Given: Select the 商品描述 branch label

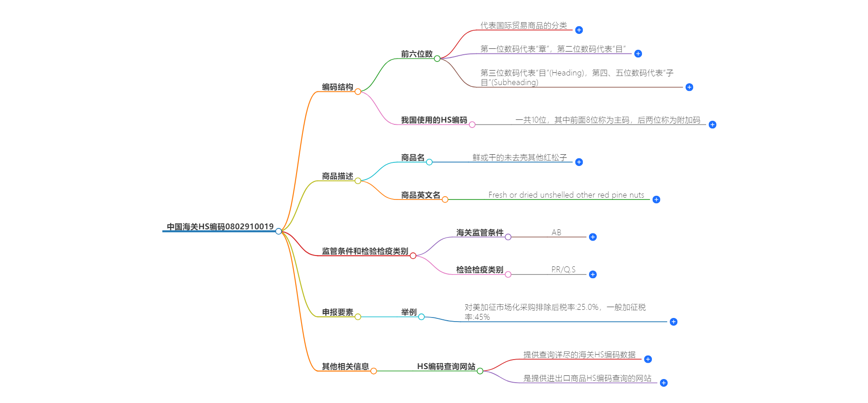Looking at the screenshot, I should (x=337, y=176).
